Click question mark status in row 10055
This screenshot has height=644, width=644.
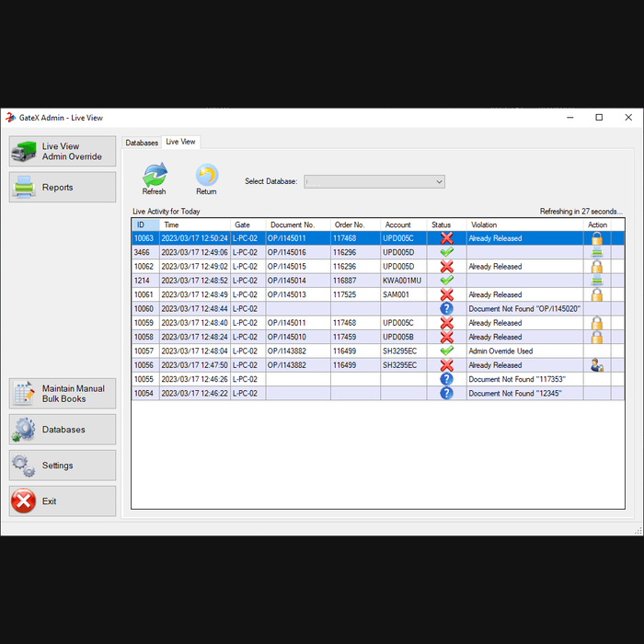(446, 379)
